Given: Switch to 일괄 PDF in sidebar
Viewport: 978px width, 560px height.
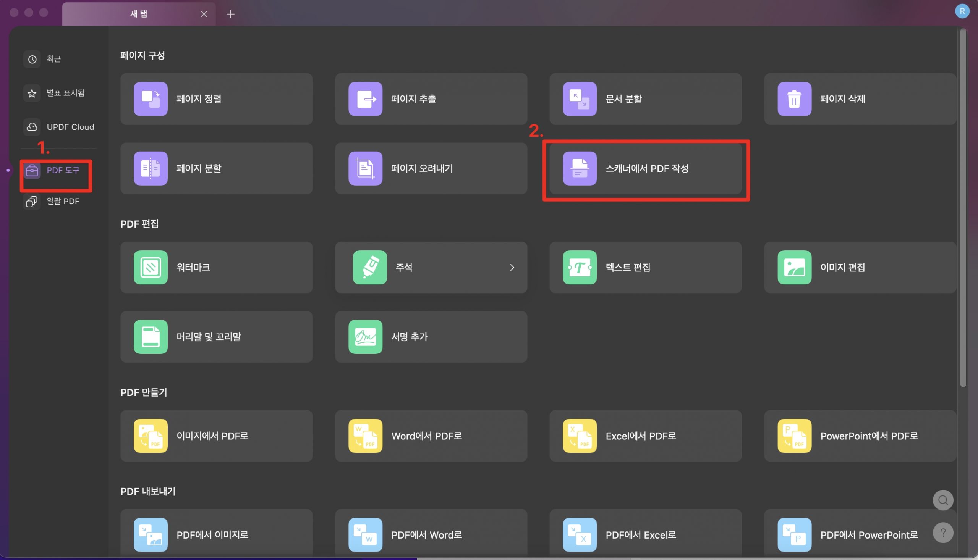Looking at the screenshot, I should tap(58, 202).
